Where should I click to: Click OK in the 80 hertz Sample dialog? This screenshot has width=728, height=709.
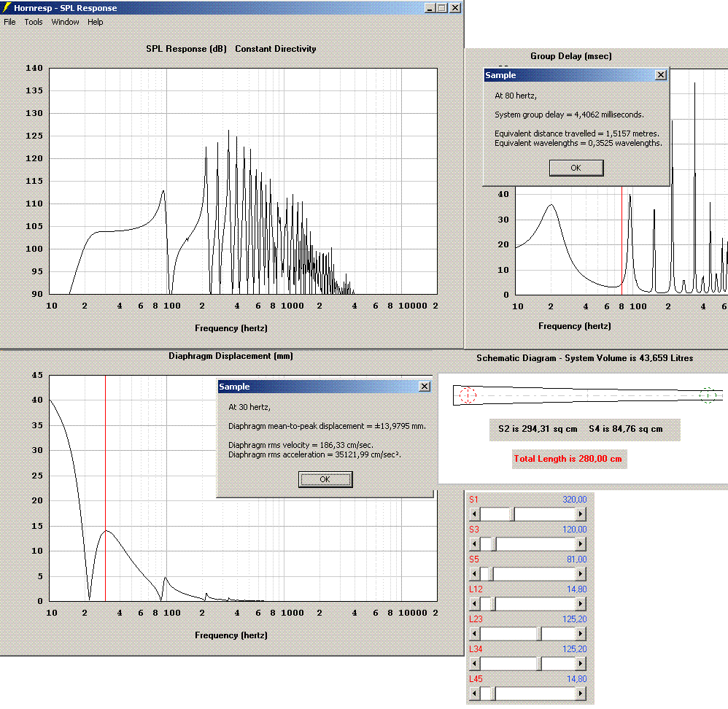pyautogui.click(x=576, y=168)
